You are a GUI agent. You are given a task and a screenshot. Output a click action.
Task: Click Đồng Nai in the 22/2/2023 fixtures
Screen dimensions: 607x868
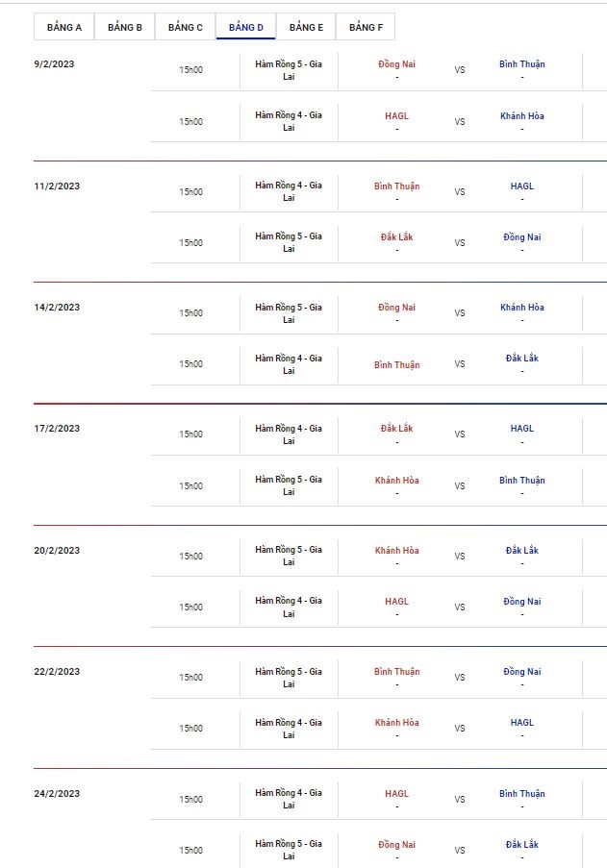(x=522, y=672)
